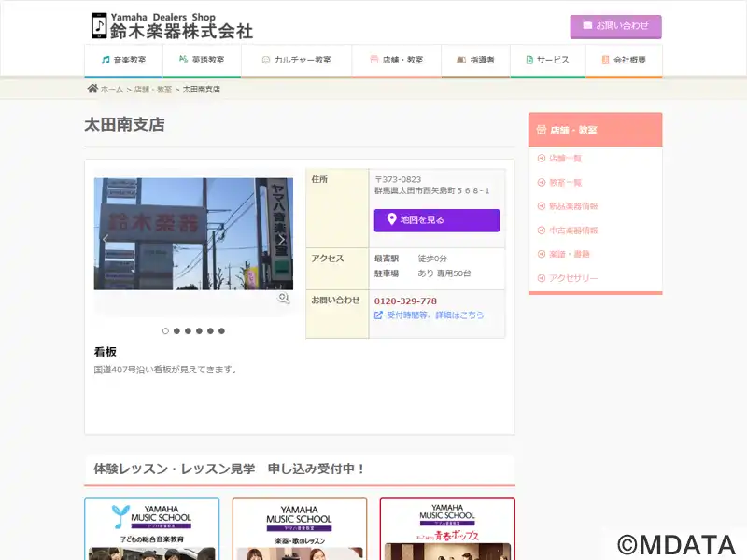Click the arrow icon beside アクセサリー
This screenshot has width=747, height=560.
coord(542,278)
